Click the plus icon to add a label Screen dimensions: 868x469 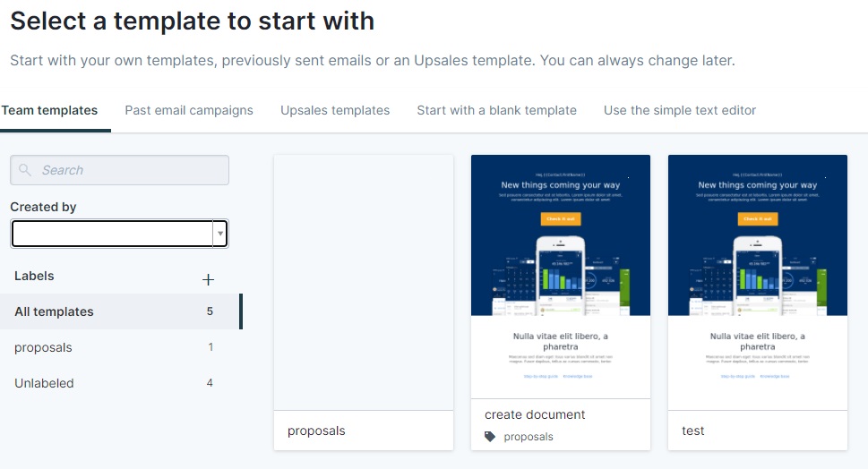pos(208,279)
